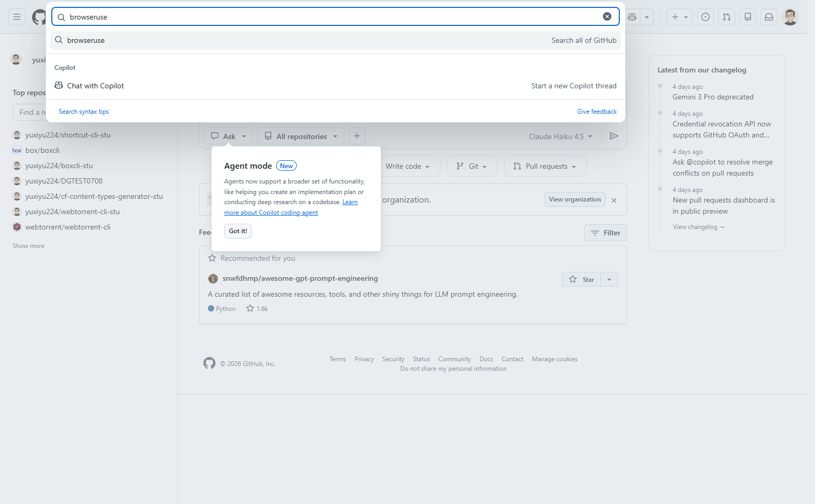
Task: Open the All repositories dropdown
Action: pyautogui.click(x=301, y=136)
